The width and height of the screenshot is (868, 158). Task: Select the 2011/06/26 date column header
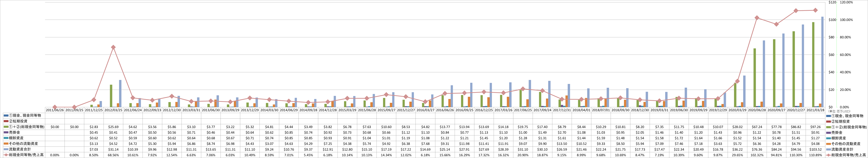55,110
